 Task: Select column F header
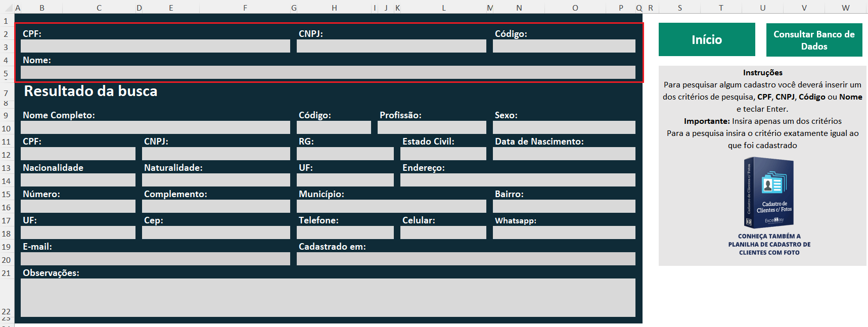pyautogui.click(x=245, y=8)
